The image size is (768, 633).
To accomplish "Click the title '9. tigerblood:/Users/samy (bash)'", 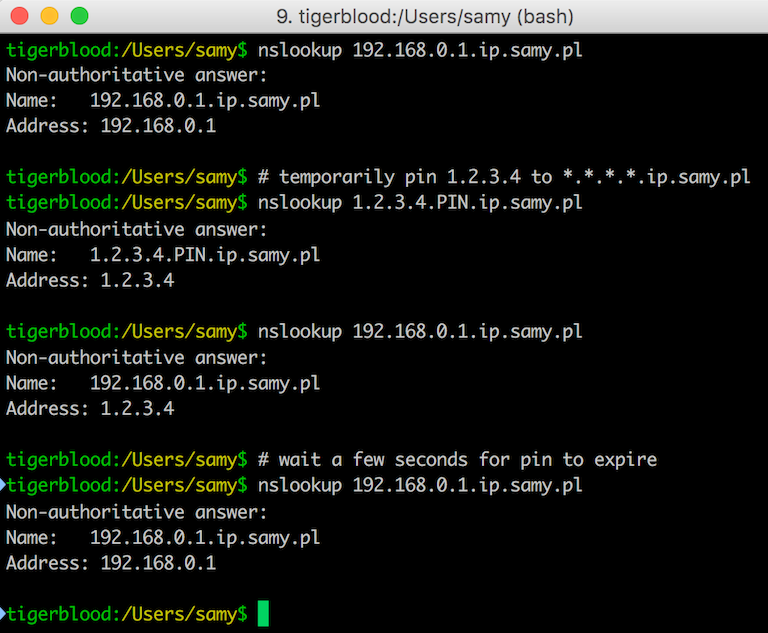I will [425, 17].
